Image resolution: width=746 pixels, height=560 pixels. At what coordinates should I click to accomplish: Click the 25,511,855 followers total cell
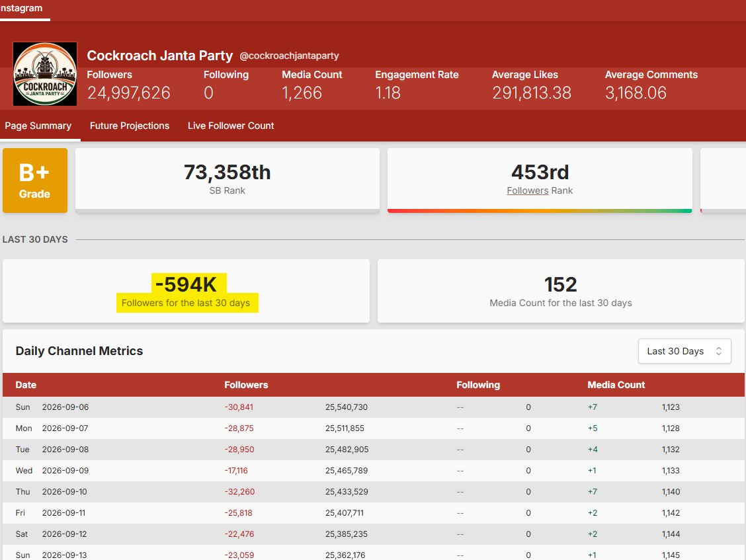point(345,428)
